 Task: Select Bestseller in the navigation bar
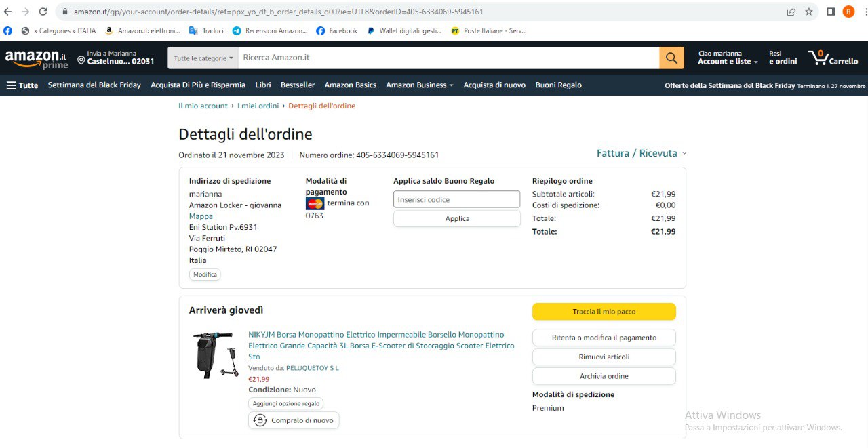[298, 85]
